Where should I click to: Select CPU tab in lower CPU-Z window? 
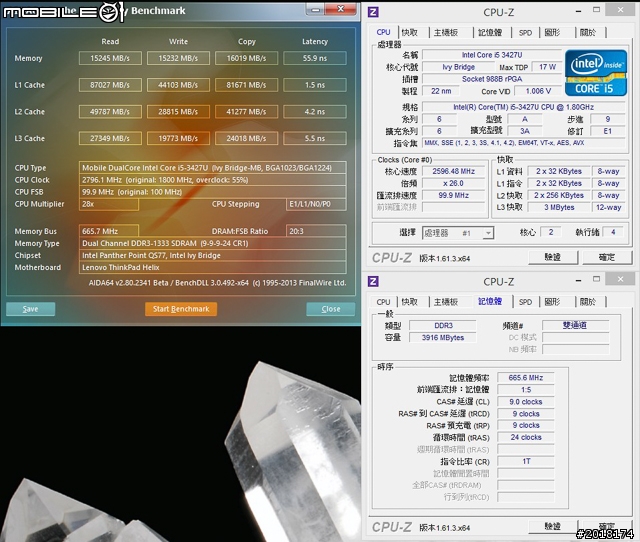pos(383,302)
